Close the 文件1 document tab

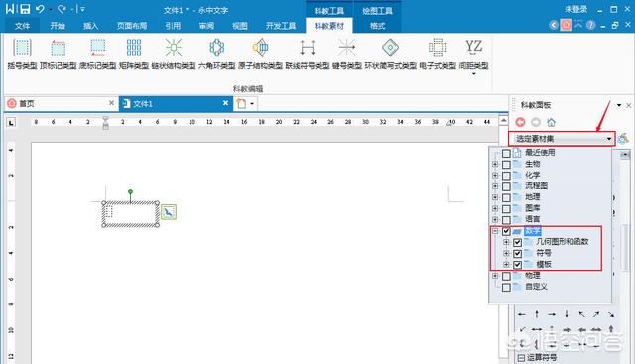tap(225, 104)
